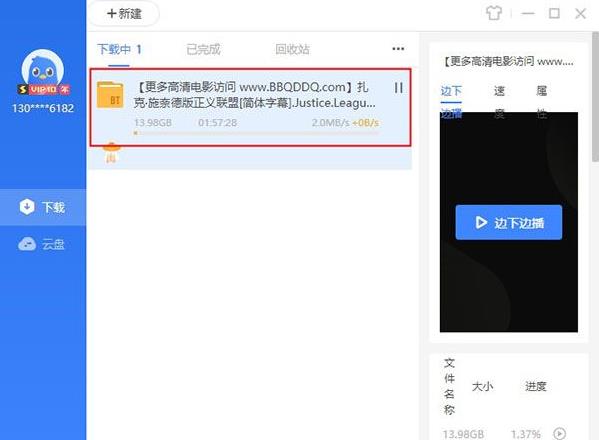Screen dimensions: 599x440
Task: Click the play icon beside 1.37%
Action: pyautogui.click(x=559, y=434)
